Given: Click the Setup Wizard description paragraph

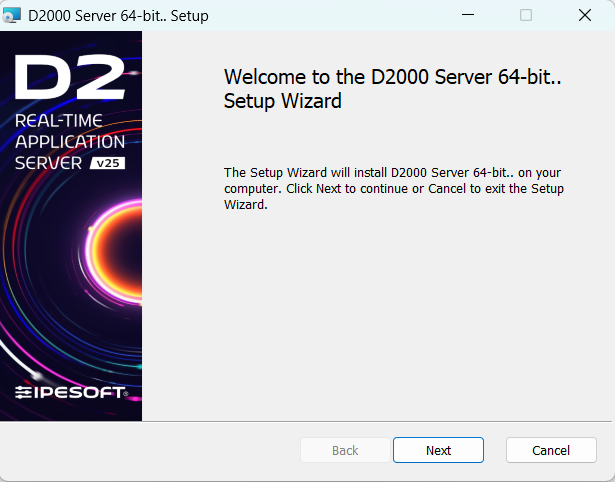Looking at the screenshot, I should click(394, 188).
